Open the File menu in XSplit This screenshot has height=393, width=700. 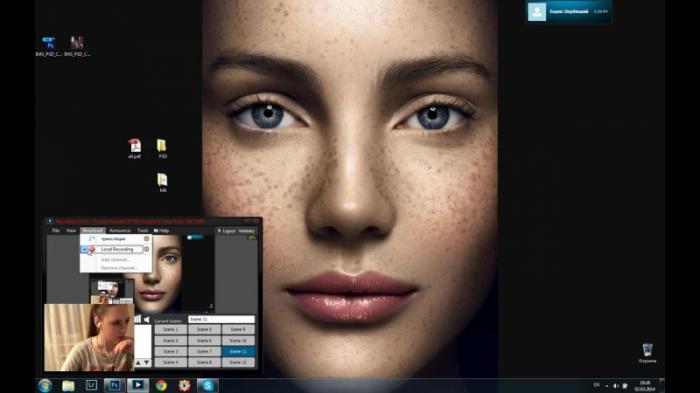pyautogui.click(x=56, y=230)
